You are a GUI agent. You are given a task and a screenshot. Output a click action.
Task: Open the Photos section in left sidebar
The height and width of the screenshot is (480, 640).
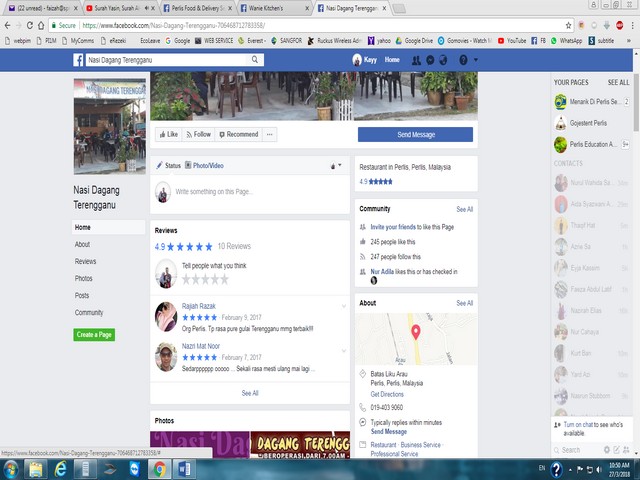tap(84, 278)
